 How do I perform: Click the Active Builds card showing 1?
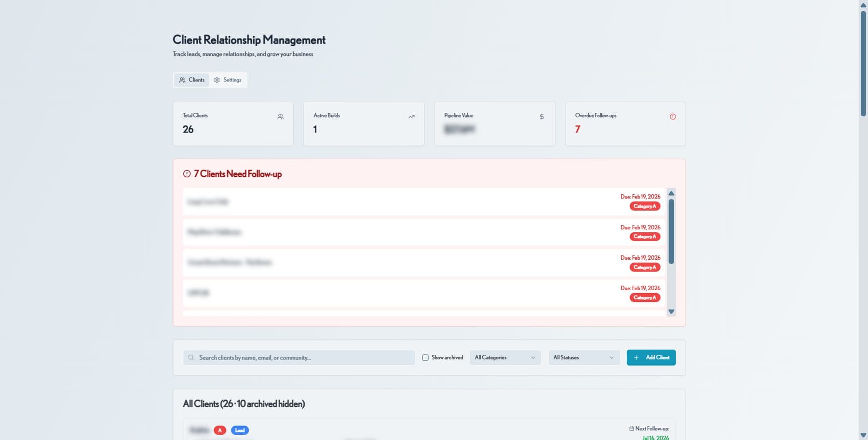364,123
